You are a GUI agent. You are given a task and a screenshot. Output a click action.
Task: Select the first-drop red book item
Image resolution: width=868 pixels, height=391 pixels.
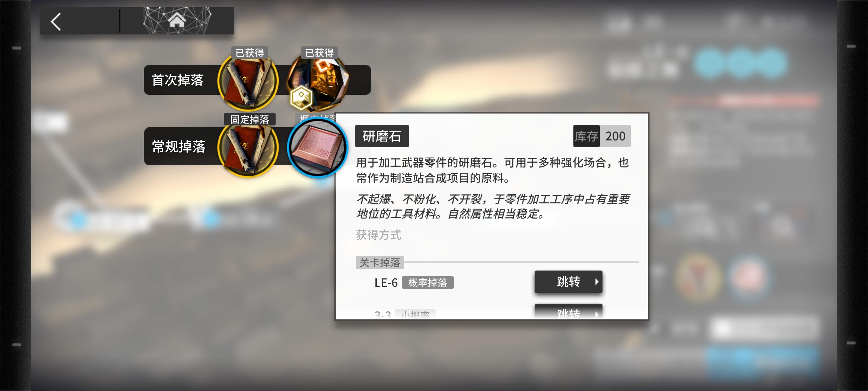(248, 81)
